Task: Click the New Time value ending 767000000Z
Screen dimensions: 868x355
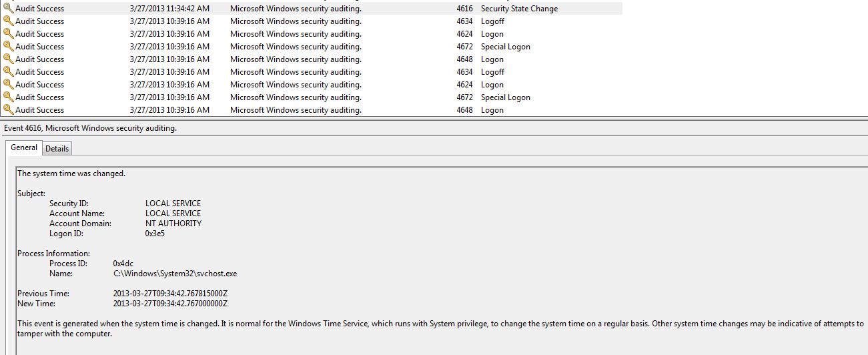Action: click(x=171, y=304)
